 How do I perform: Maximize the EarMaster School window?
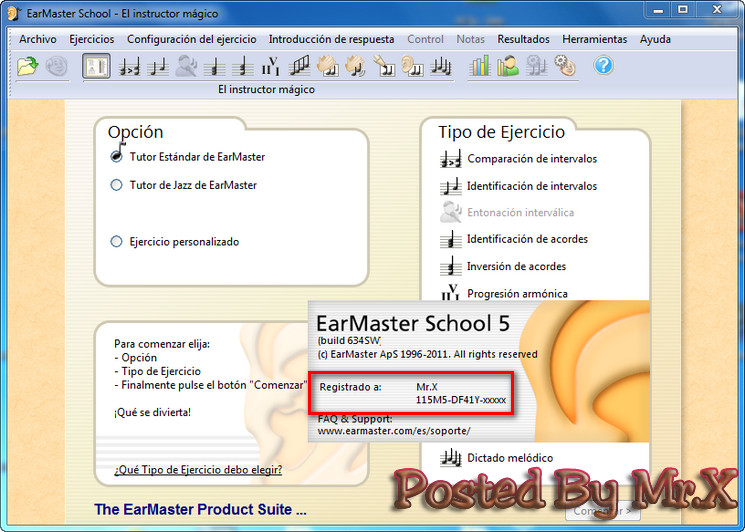(x=683, y=10)
